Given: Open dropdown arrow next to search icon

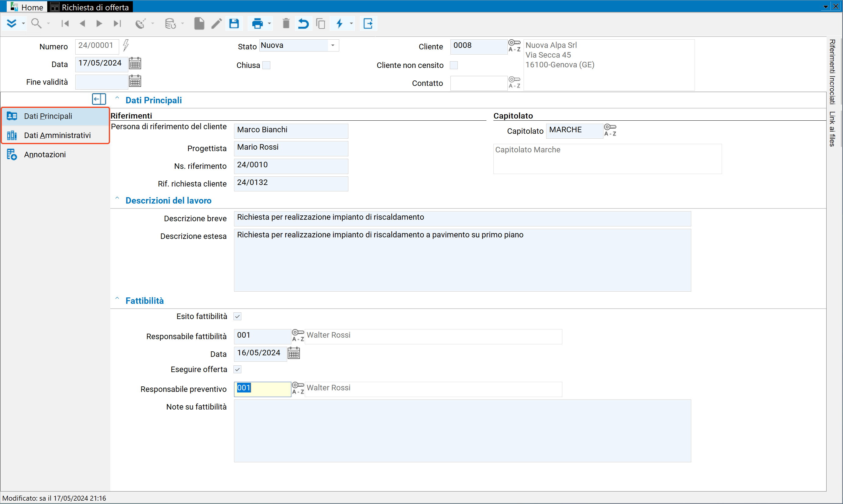Looking at the screenshot, I should [x=48, y=23].
